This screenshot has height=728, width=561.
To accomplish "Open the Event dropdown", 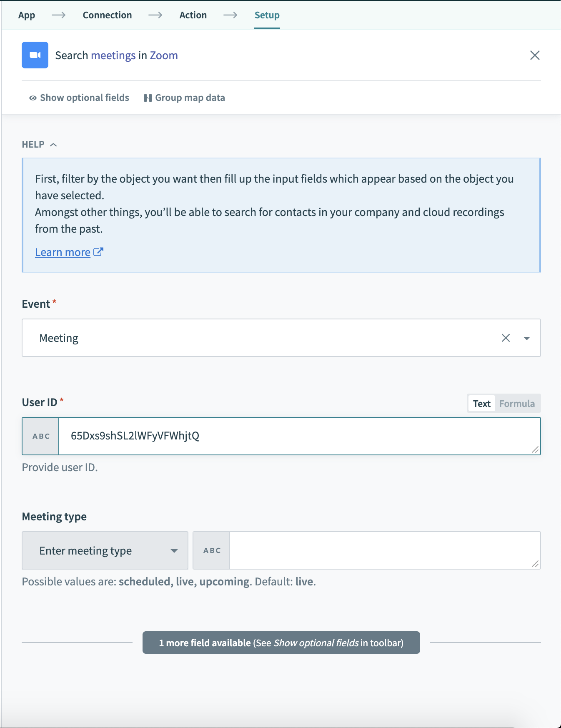I will [x=527, y=338].
